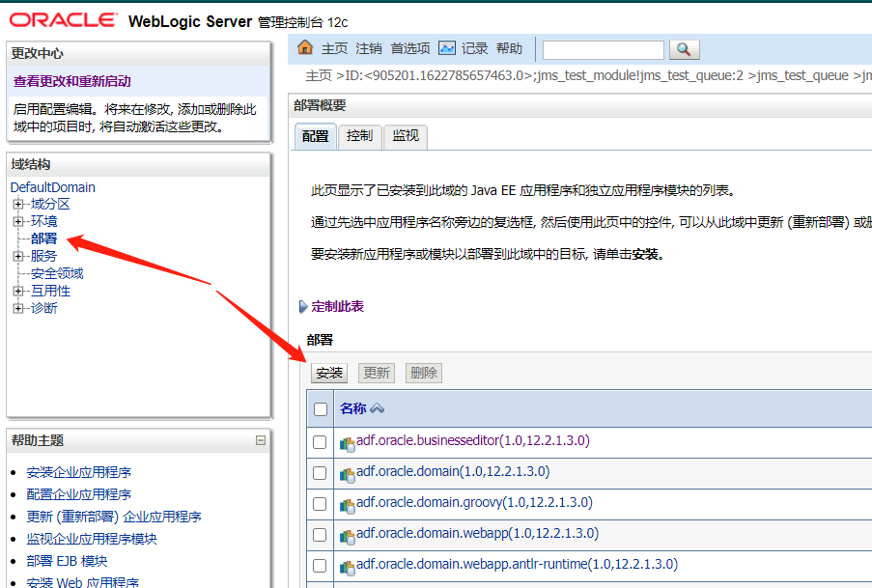Select 服务 label in domain tree
This screenshot has height=588, width=872.
coord(43,256)
